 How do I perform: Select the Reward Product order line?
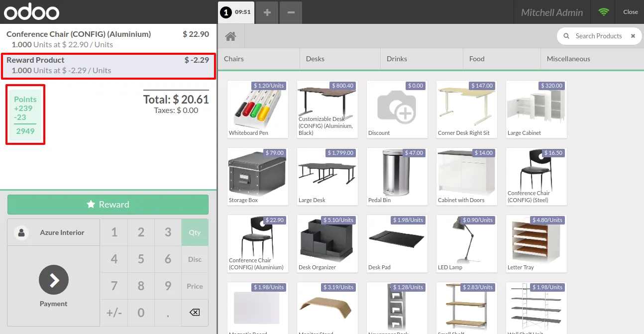point(108,65)
